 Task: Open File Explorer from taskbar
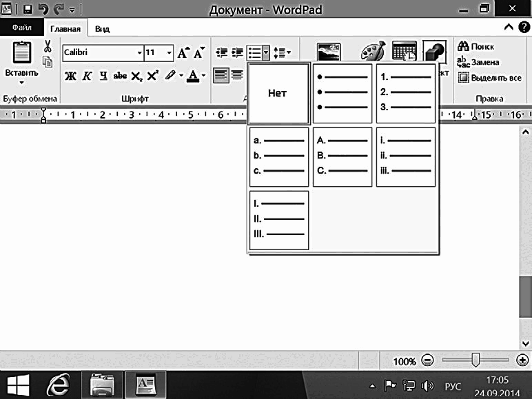coord(102,385)
